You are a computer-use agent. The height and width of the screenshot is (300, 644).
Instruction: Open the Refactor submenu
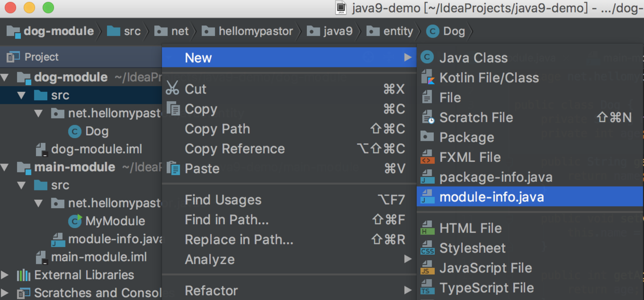click(211, 291)
